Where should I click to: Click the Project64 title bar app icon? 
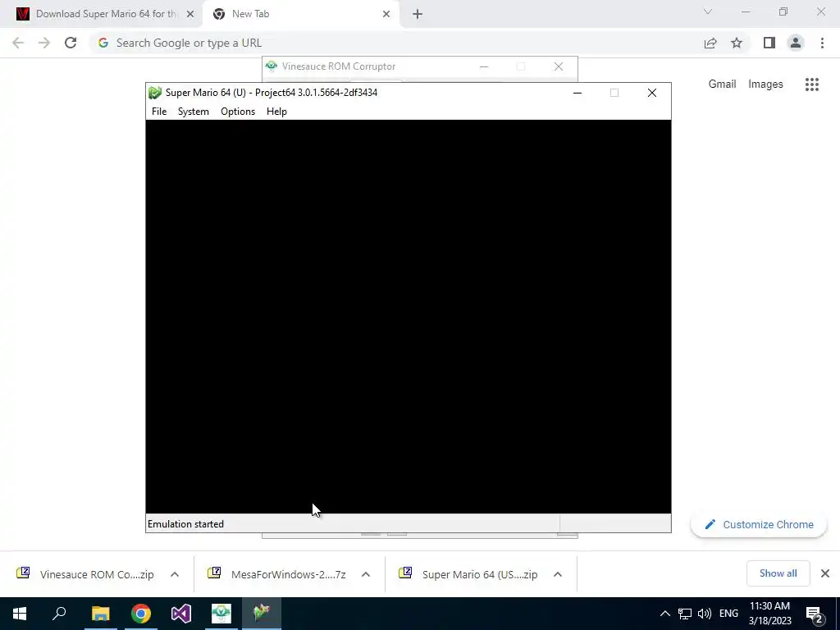(155, 93)
